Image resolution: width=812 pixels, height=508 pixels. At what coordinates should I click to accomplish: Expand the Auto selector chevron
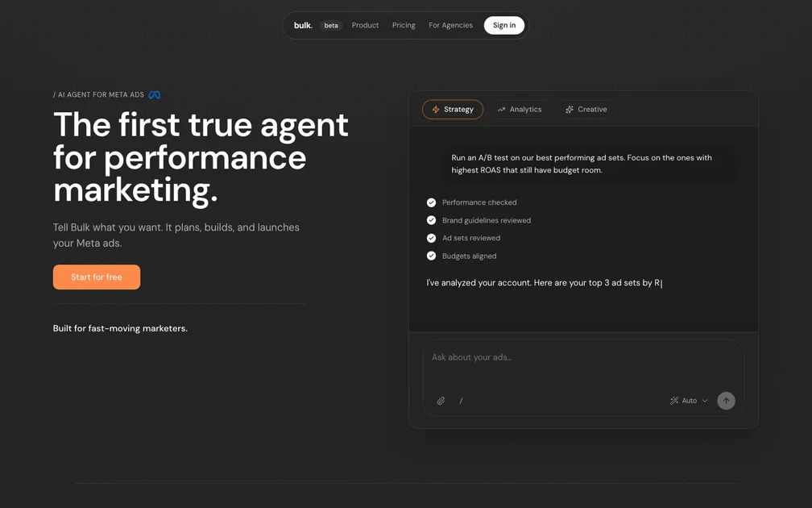tap(703, 400)
